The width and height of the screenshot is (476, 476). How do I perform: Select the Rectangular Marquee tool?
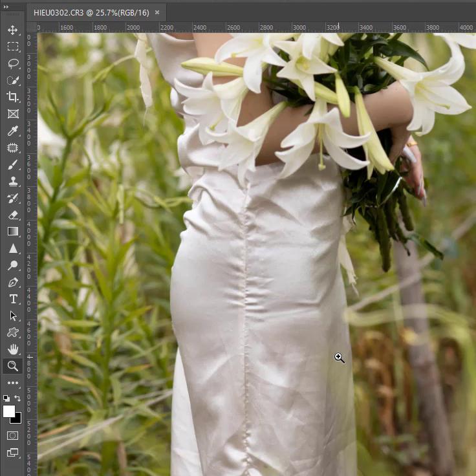[12, 47]
